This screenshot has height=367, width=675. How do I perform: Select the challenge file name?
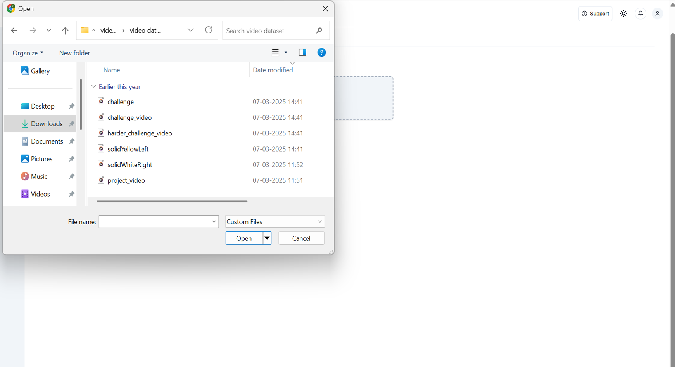pyautogui.click(x=121, y=102)
